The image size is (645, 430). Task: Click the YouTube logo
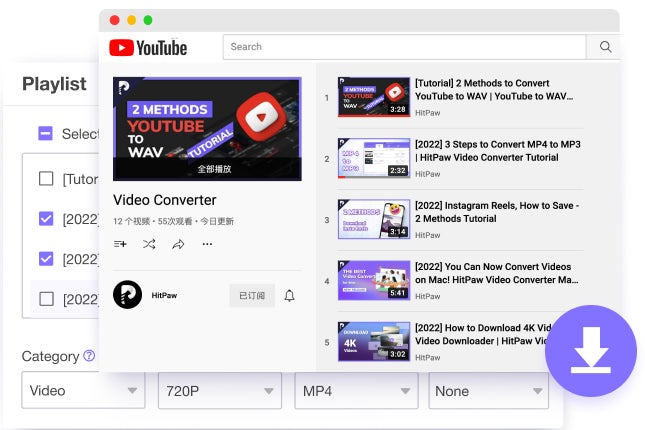148,48
